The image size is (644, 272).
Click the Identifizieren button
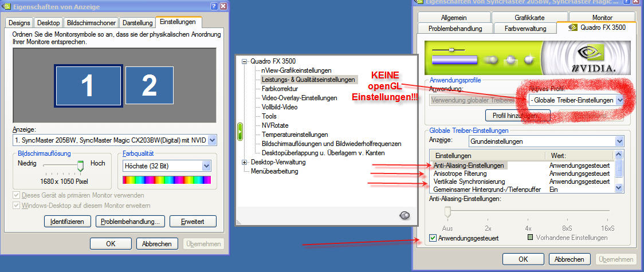pos(67,222)
